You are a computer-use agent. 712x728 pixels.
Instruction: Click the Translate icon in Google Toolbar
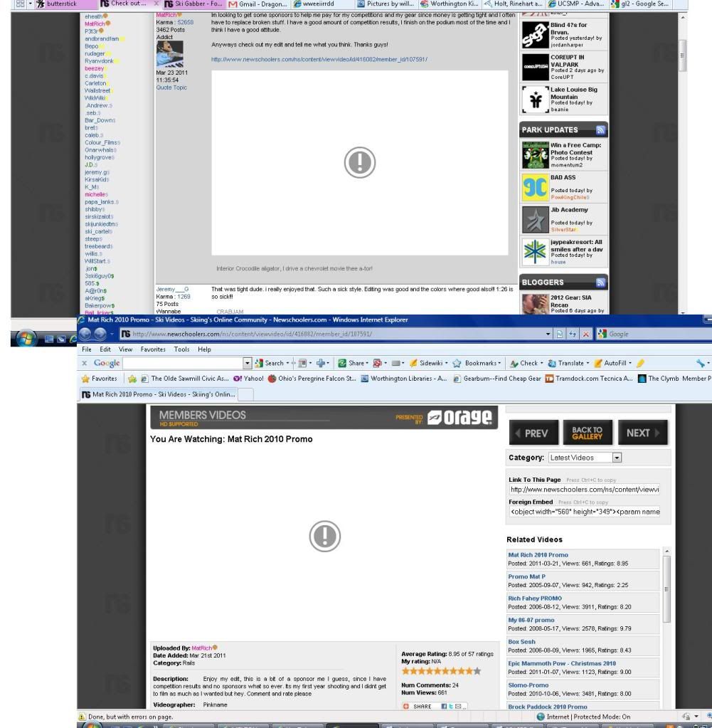coord(571,363)
